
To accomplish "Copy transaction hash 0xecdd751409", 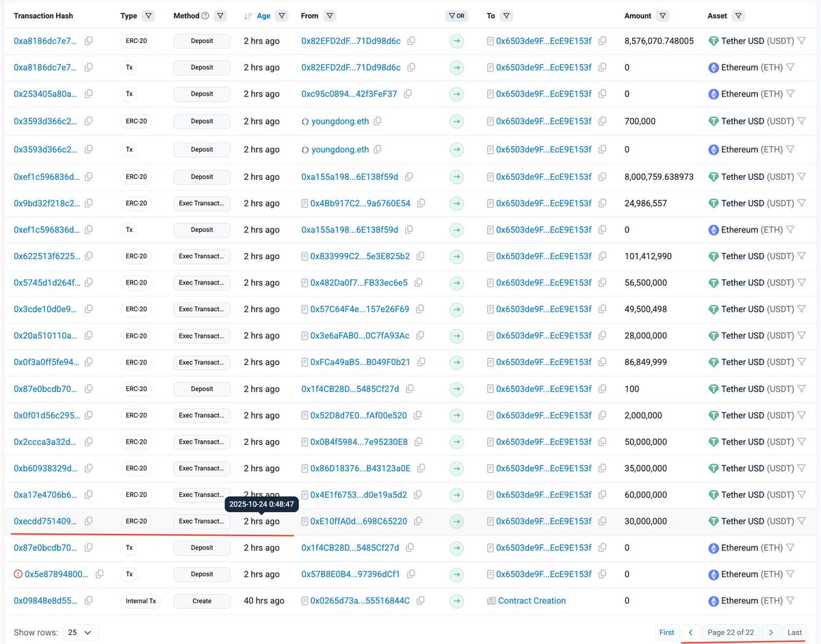I will pos(88,521).
